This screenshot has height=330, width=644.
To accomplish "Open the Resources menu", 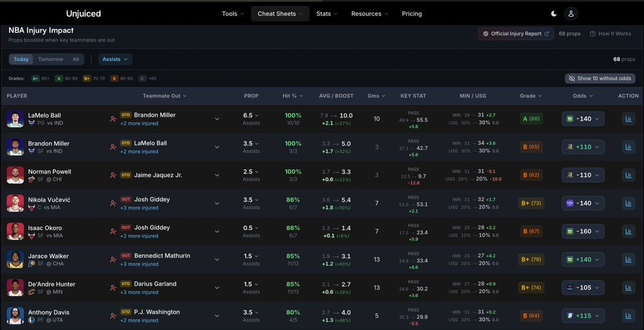I will 370,14.
